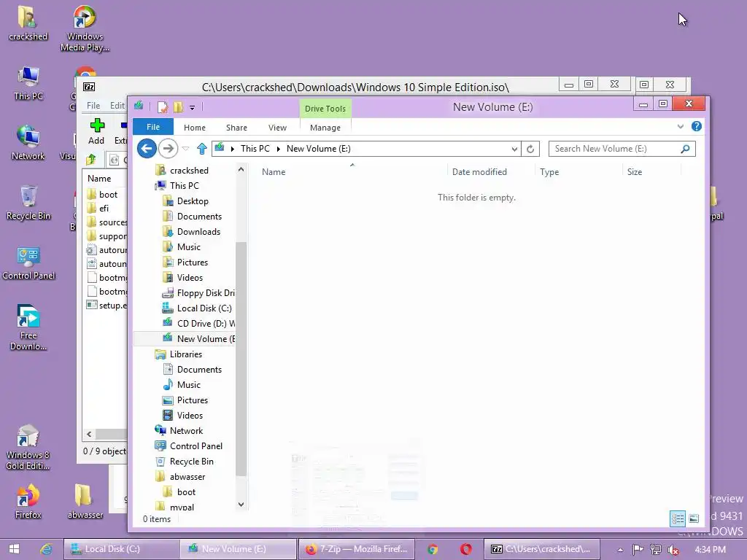Screen dimensions: 747x560
Task: Open the Share ribbon tab
Action: point(236,128)
